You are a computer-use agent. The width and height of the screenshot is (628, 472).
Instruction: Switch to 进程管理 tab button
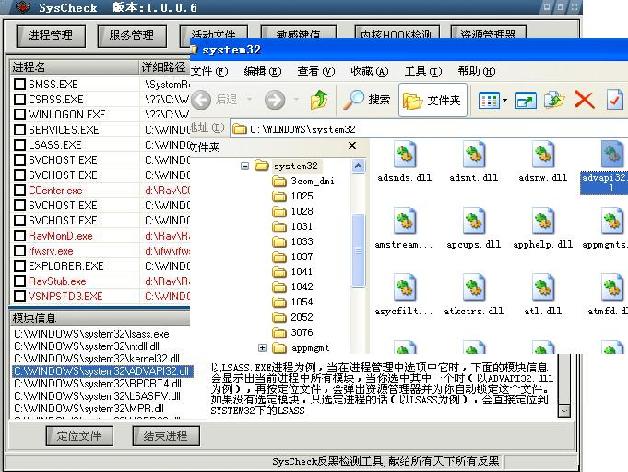(51, 36)
